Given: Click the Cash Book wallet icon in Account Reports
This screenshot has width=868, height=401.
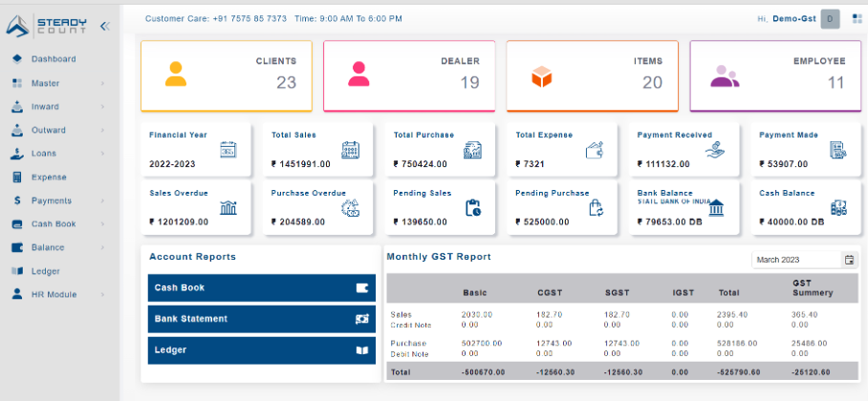Looking at the screenshot, I should pyautogui.click(x=361, y=287).
